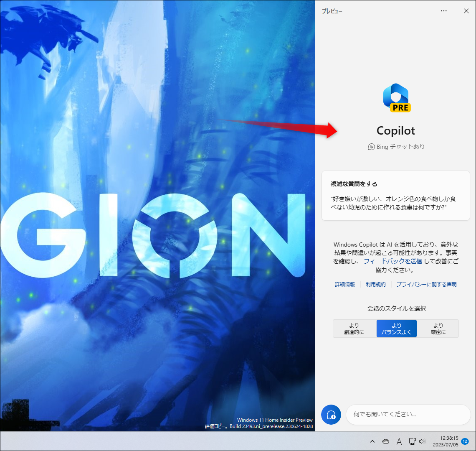
Task: Open the '詳細情報' link
Action: coord(345,285)
